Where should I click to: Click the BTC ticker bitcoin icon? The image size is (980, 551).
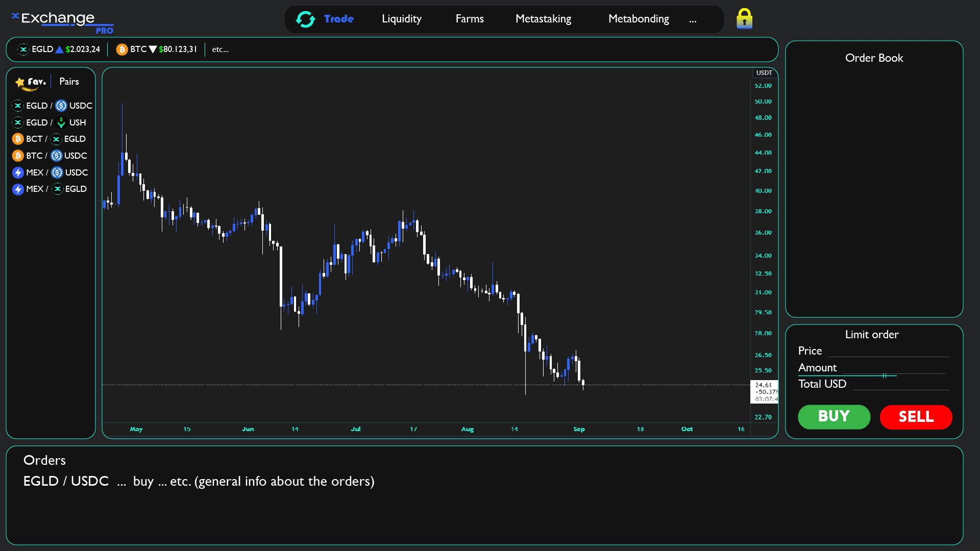121,49
